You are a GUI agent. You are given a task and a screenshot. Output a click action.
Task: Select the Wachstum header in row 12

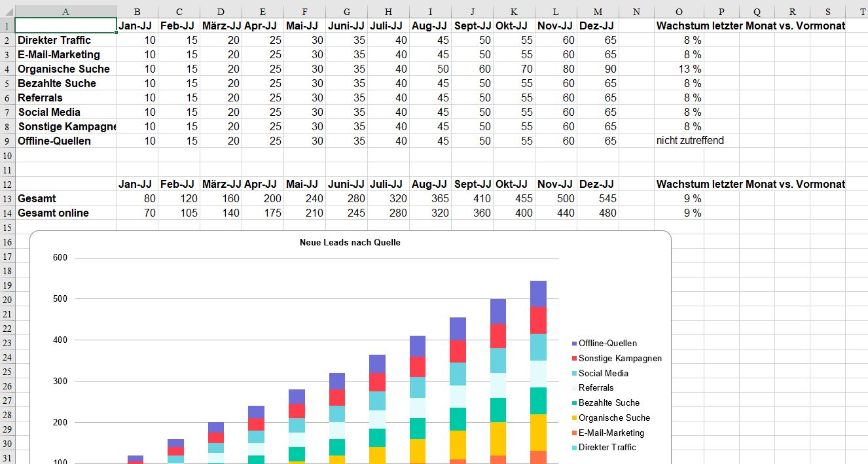coord(751,184)
